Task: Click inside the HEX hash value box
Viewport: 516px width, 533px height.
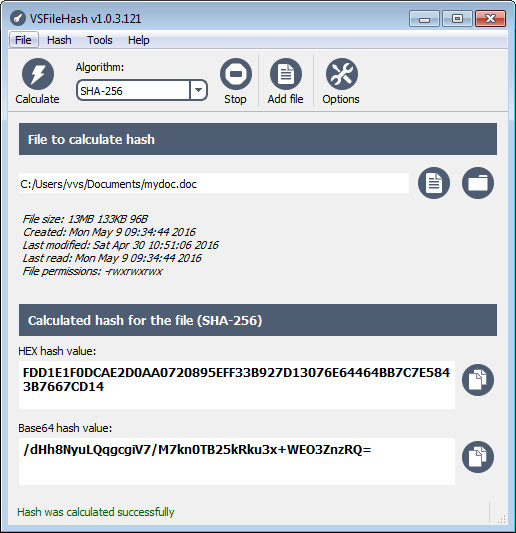Action: [x=237, y=385]
